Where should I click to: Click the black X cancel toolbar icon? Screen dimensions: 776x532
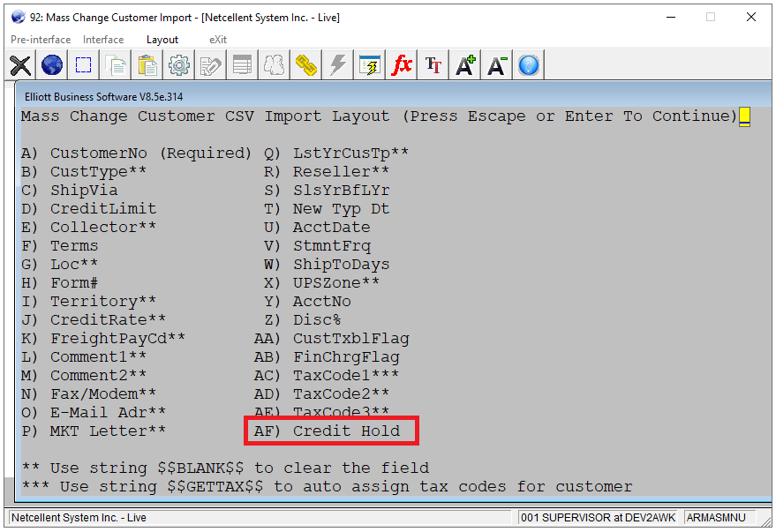[x=20, y=65]
